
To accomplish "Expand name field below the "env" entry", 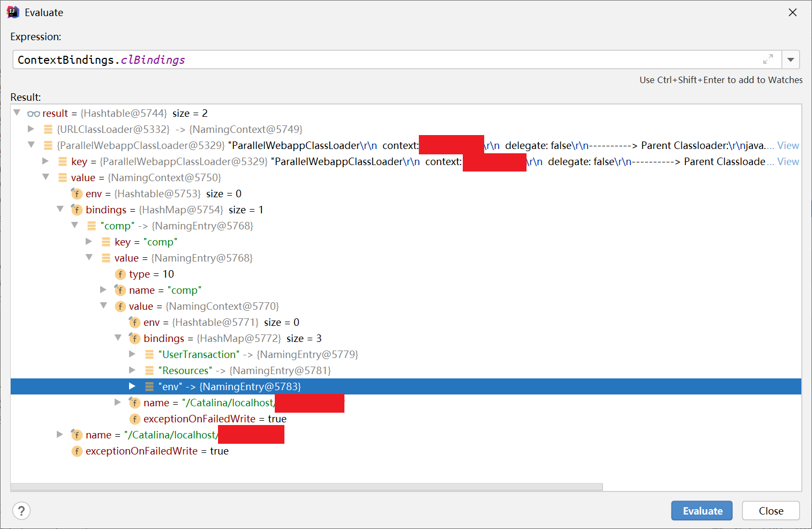I will coord(118,403).
